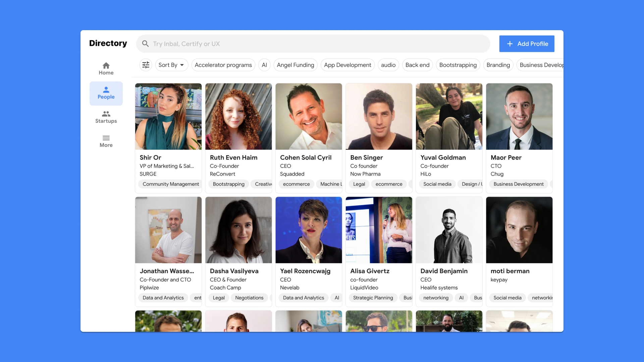Image resolution: width=644 pixels, height=362 pixels.
Task: Open moti berman's profile photo
Action: click(519, 230)
